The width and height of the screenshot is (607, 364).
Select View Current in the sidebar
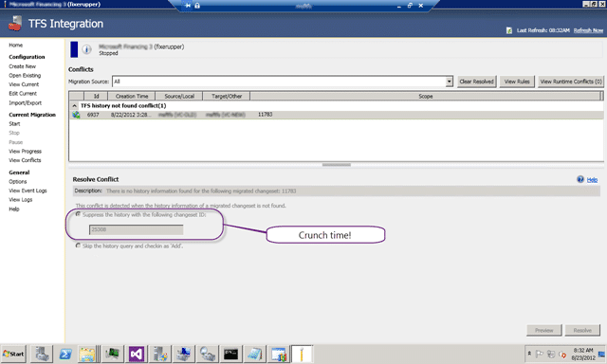point(24,84)
